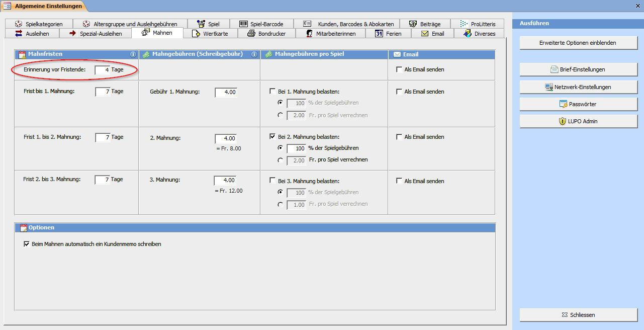The width and height of the screenshot is (644, 330).
Task: Open the Spiel-Barcode tab
Action: point(262,24)
